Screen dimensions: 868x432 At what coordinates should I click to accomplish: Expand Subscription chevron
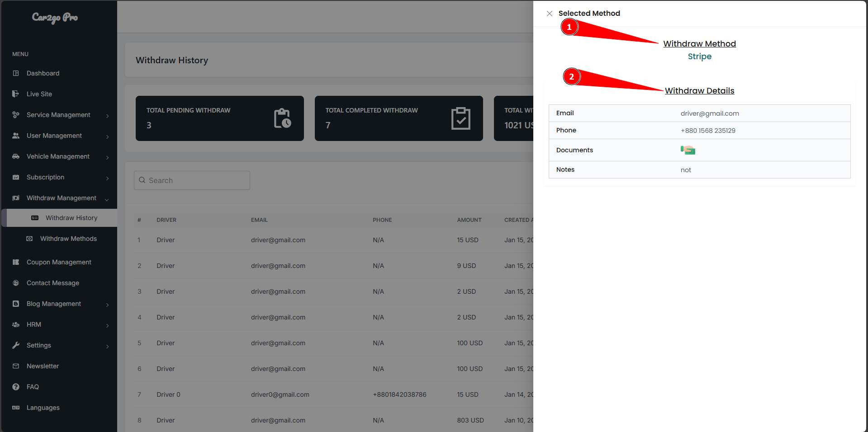(x=107, y=178)
